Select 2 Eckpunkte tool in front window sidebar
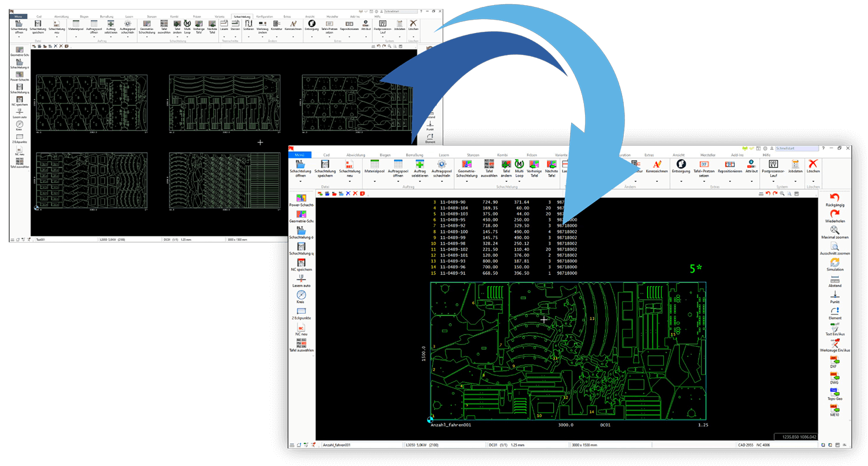The image size is (868, 466). (301, 314)
